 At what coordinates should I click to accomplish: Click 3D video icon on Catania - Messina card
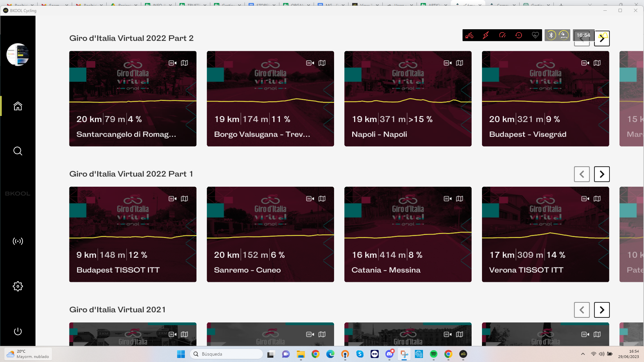(447, 199)
